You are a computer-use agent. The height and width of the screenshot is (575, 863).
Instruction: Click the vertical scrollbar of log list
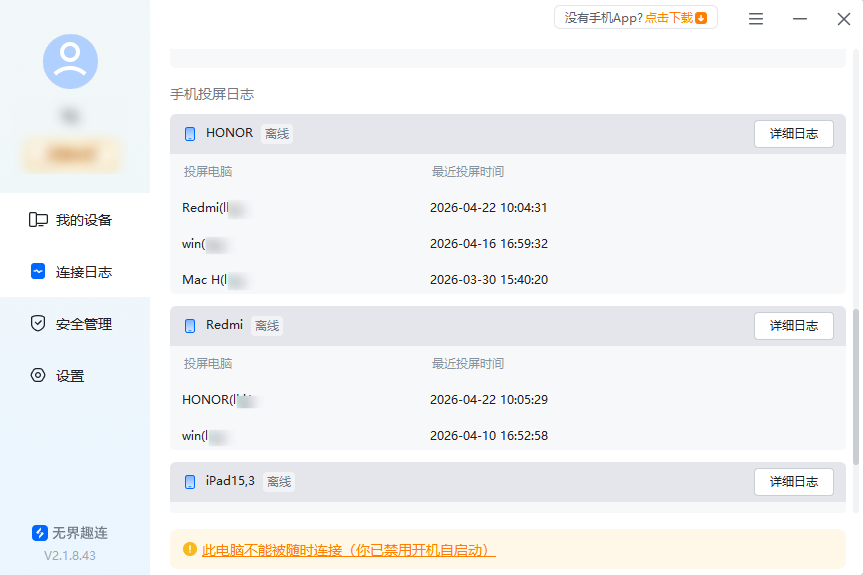855,385
